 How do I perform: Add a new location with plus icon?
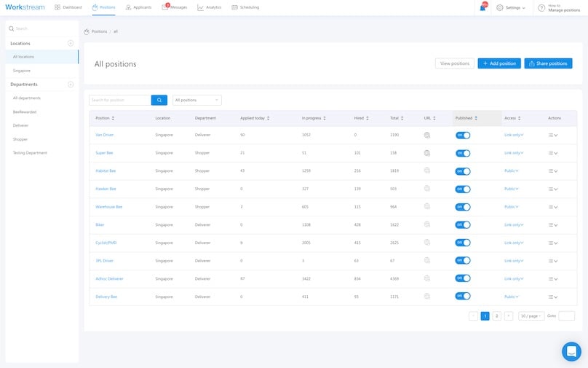pyautogui.click(x=71, y=44)
